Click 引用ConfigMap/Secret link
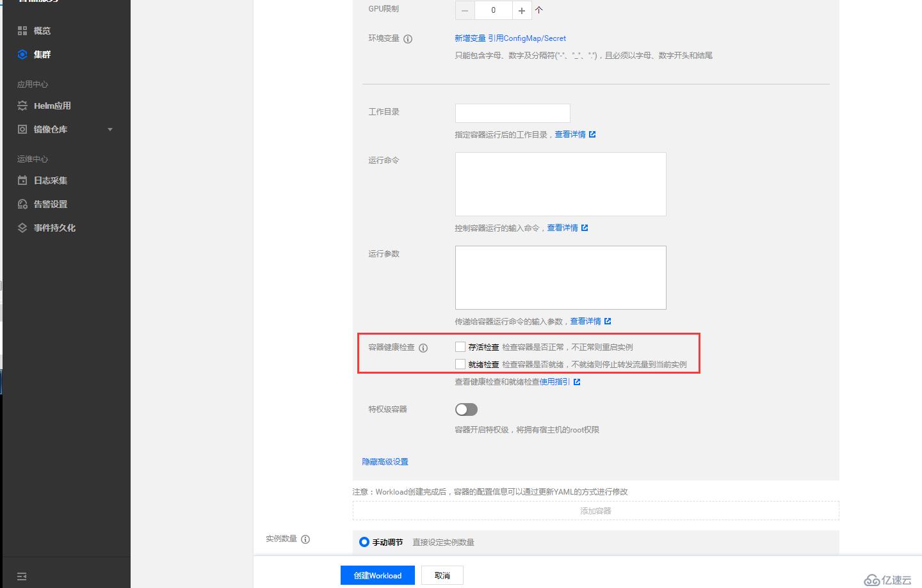This screenshot has height=588, width=922. [x=527, y=38]
